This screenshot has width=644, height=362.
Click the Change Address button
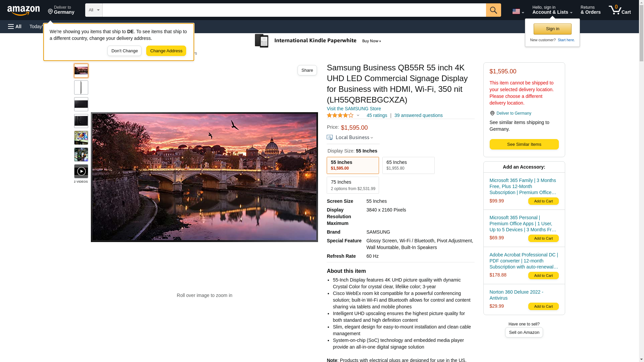pyautogui.click(x=166, y=51)
